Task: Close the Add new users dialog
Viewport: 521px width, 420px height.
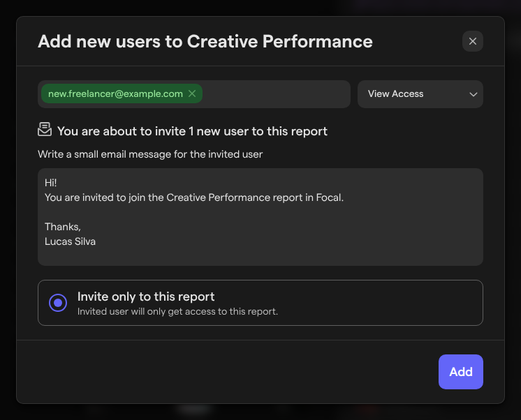Action: coord(472,41)
